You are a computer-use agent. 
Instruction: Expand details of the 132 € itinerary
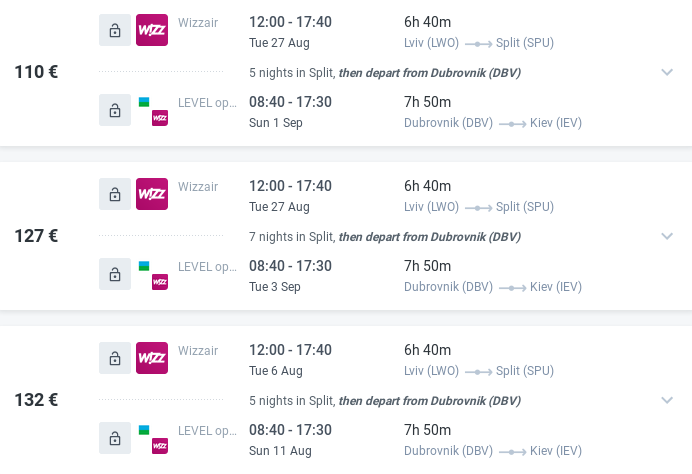tap(667, 400)
